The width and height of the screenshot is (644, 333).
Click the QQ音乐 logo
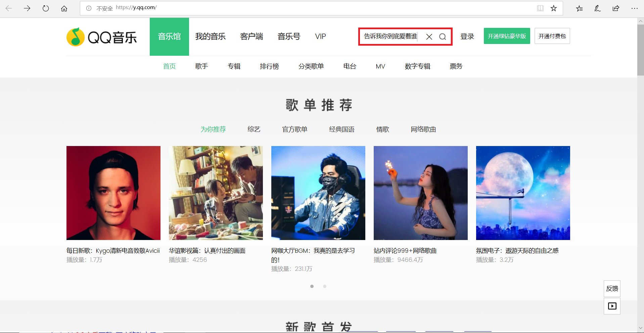102,37
